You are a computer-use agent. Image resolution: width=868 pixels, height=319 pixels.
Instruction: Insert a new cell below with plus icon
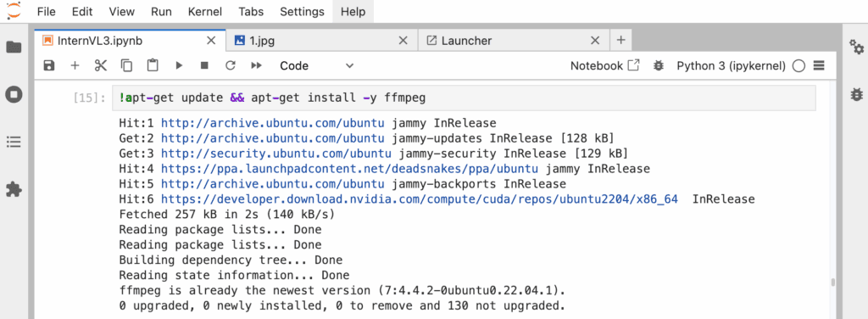pyautogui.click(x=75, y=66)
